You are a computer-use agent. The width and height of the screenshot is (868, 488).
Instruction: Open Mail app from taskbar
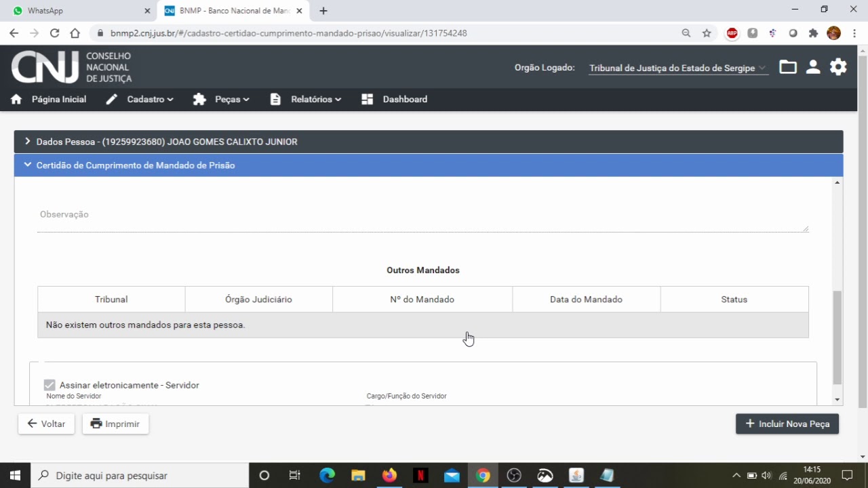pyautogui.click(x=452, y=475)
